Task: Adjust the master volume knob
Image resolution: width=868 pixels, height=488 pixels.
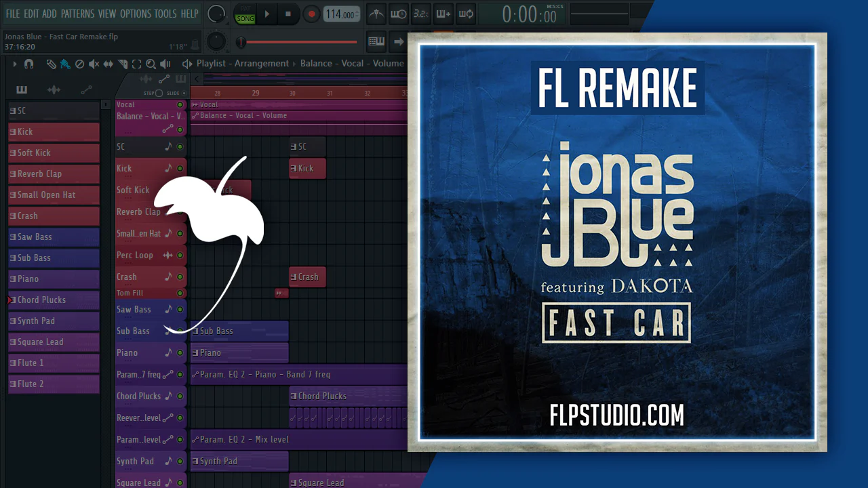Action: click(x=216, y=13)
